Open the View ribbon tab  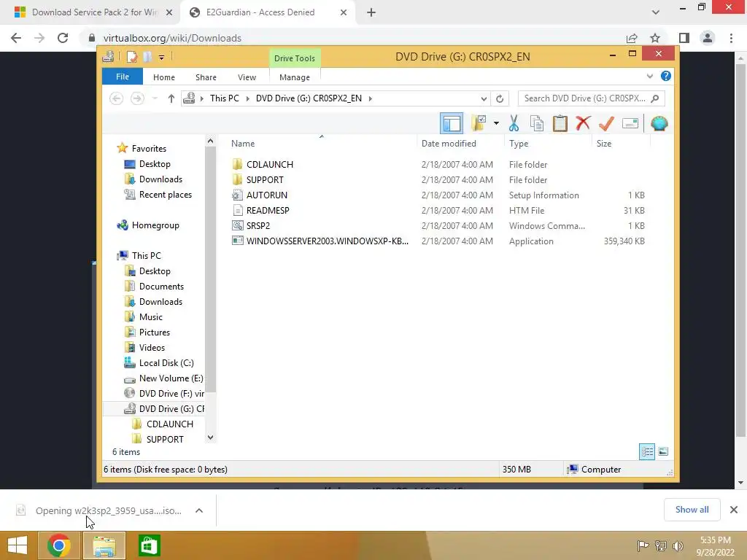[x=247, y=77]
